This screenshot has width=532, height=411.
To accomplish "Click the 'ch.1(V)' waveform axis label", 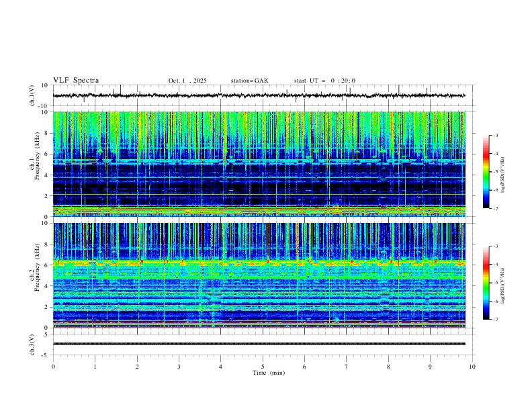I will pos(32,95).
